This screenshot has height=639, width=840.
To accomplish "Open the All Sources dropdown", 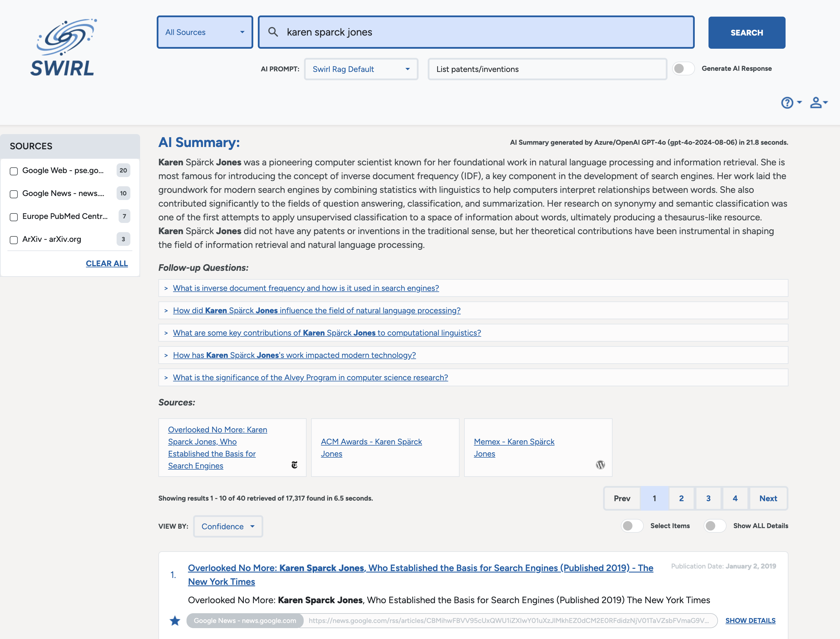I will tap(205, 32).
